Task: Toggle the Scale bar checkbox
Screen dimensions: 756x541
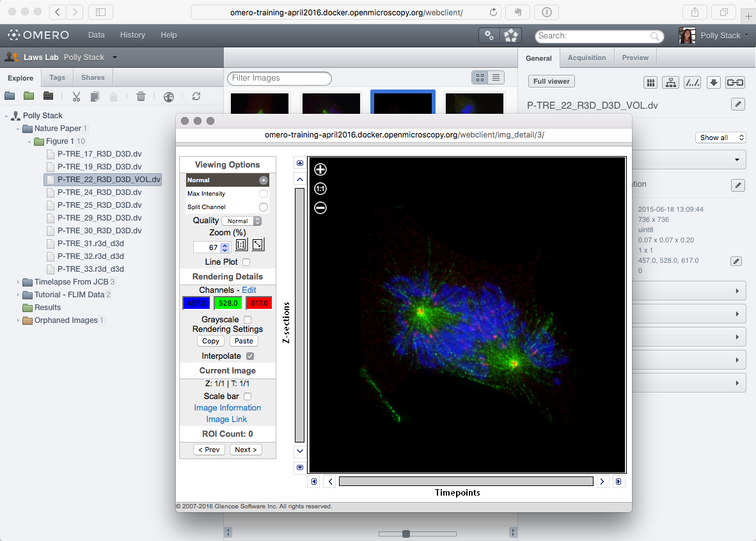Action: [248, 396]
